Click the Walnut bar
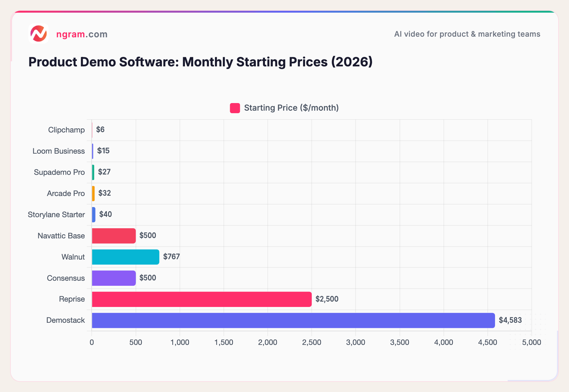Screen dimensions: 569x392 click(125, 257)
